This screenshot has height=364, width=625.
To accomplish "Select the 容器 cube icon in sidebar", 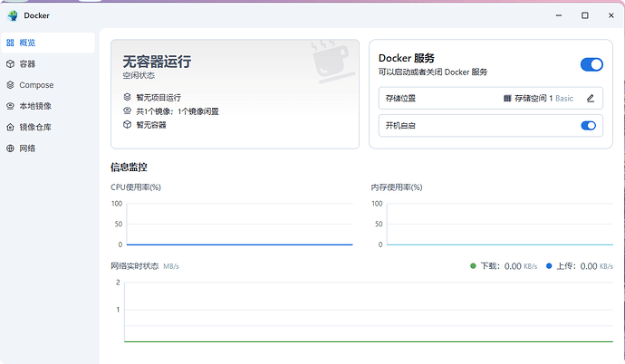I will pos(10,63).
